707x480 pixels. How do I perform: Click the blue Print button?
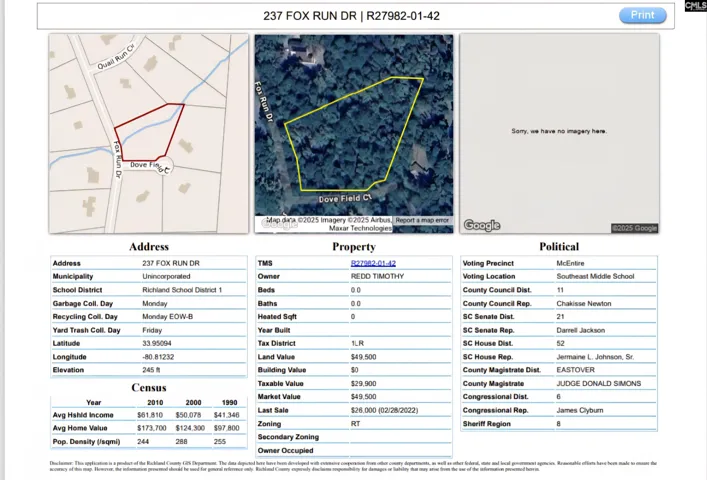coord(643,15)
